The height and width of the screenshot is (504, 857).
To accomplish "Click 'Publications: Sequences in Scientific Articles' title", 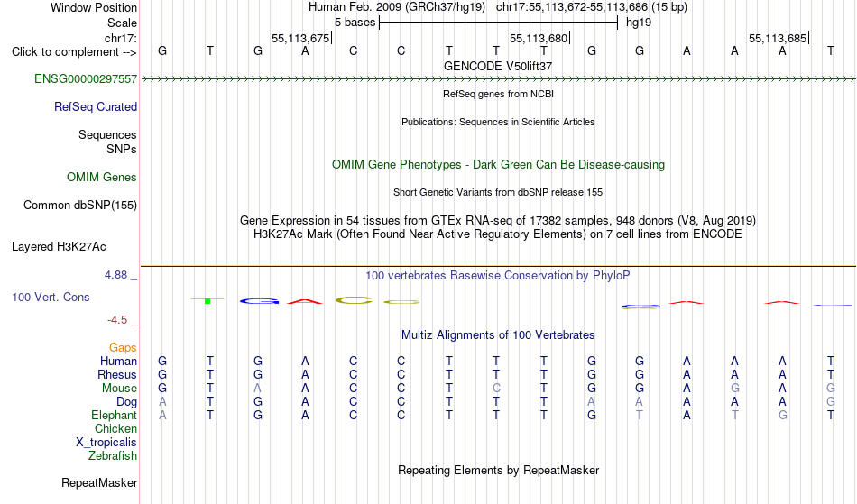I will tap(498, 122).
